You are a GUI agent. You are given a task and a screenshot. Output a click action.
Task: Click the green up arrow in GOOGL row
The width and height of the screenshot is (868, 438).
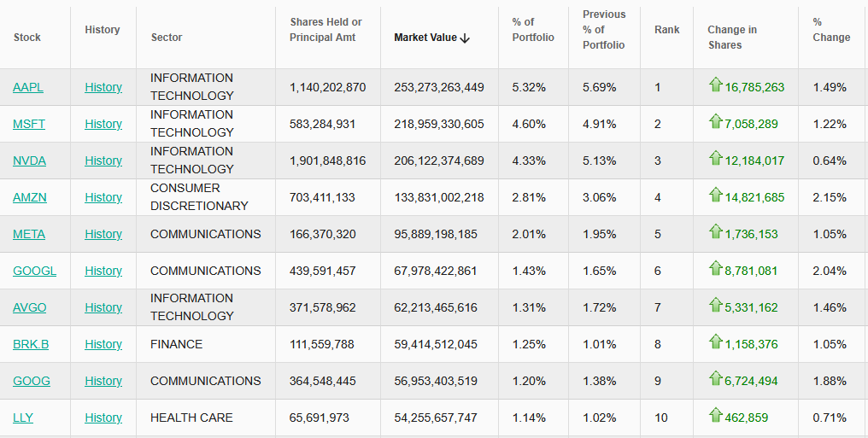pyautogui.click(x=715, y=269)
